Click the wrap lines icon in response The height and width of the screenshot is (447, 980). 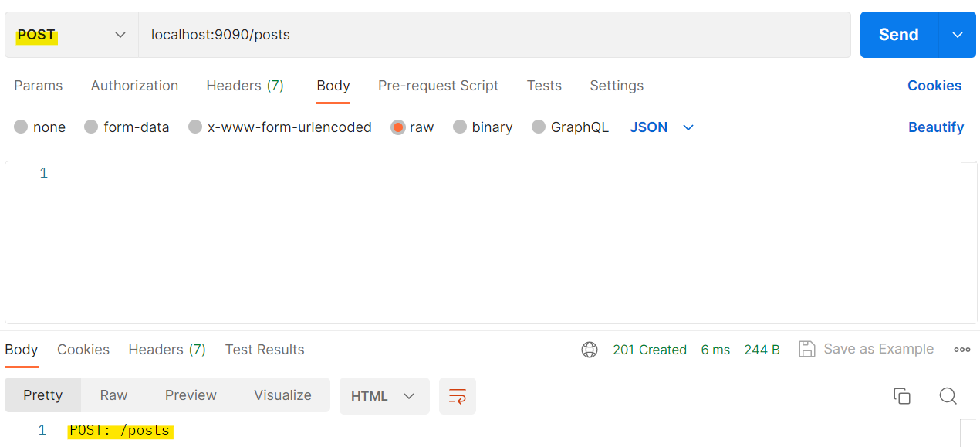pyautogui.click(x=457, y=396)
